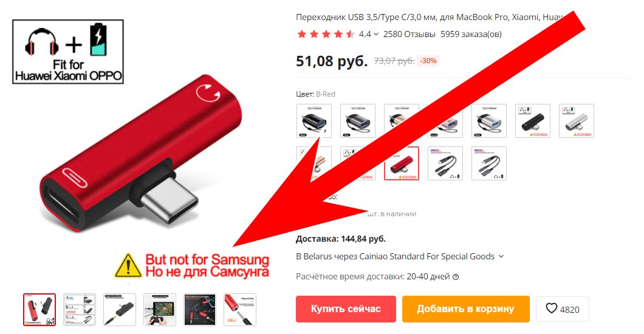
Task: Open second thumbnail showing adapter variants A B C
Action: (x=80, y=310)
